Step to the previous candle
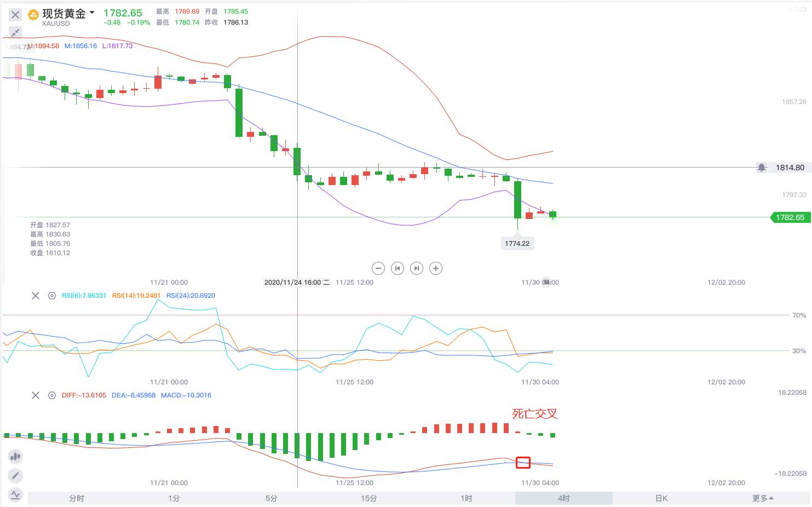The height and width of the screenshot is (507, 812). click(x=398, y=268)
